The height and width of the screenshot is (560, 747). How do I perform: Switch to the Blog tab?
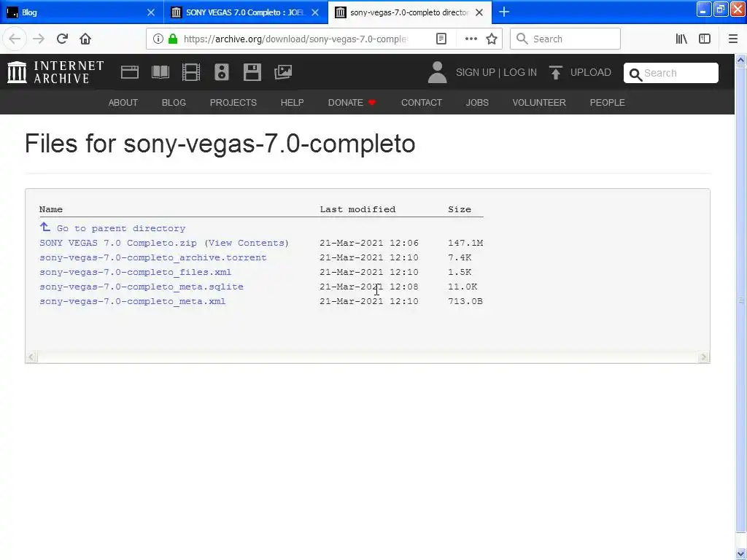pyautogui.click(x=82, y=12)
